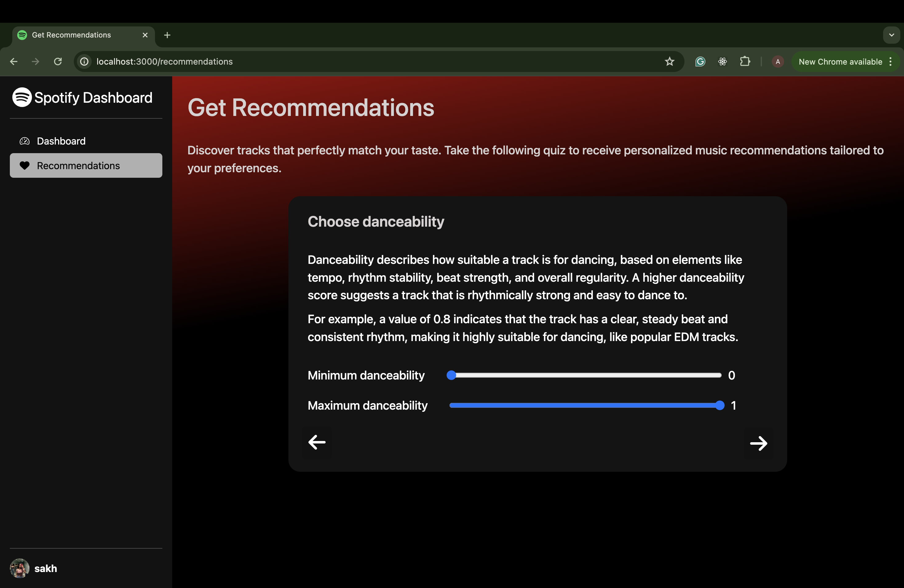Expand the tab search dropdown chevron
904x588 pixels.
pyautogui.click(x=891, y=35)
